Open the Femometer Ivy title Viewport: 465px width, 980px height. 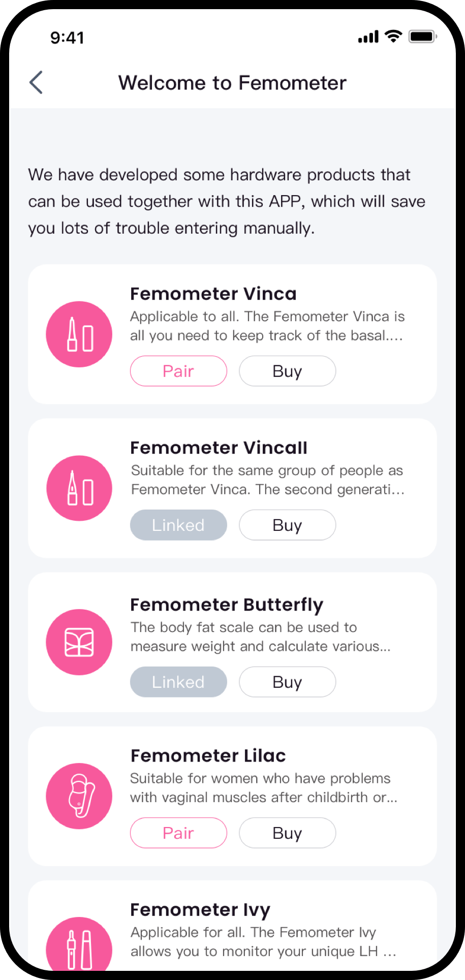[x=200, y=909]
